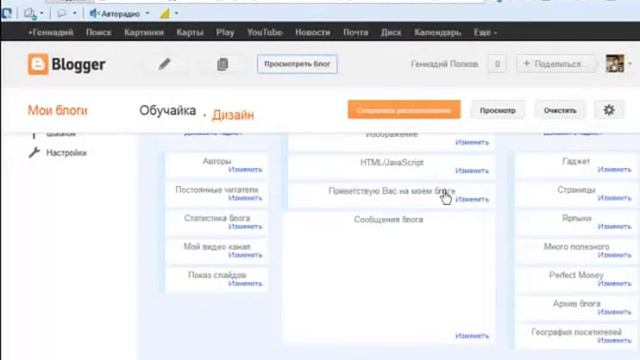
Task: Open the dropdown next to warning icon
Action: point(176,13)
